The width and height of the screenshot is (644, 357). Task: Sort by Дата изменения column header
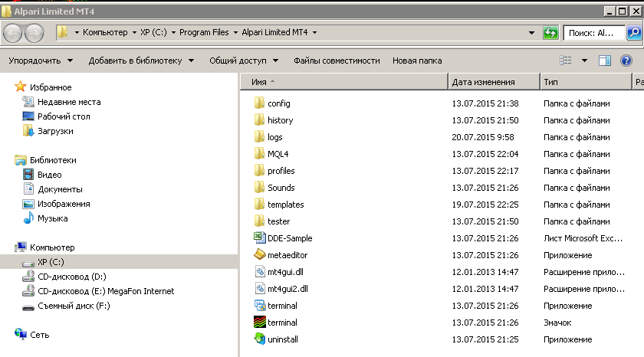coord(494,82)
